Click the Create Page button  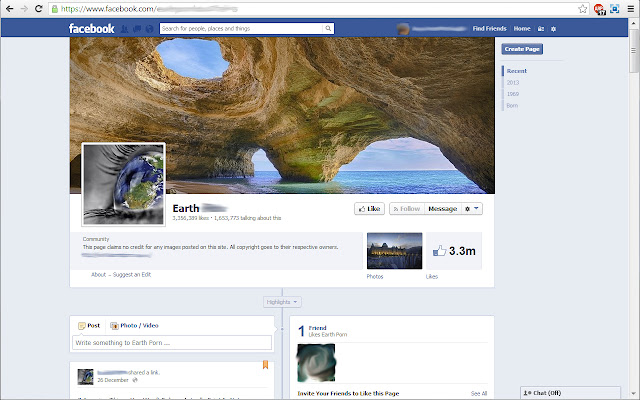(521, 48)
